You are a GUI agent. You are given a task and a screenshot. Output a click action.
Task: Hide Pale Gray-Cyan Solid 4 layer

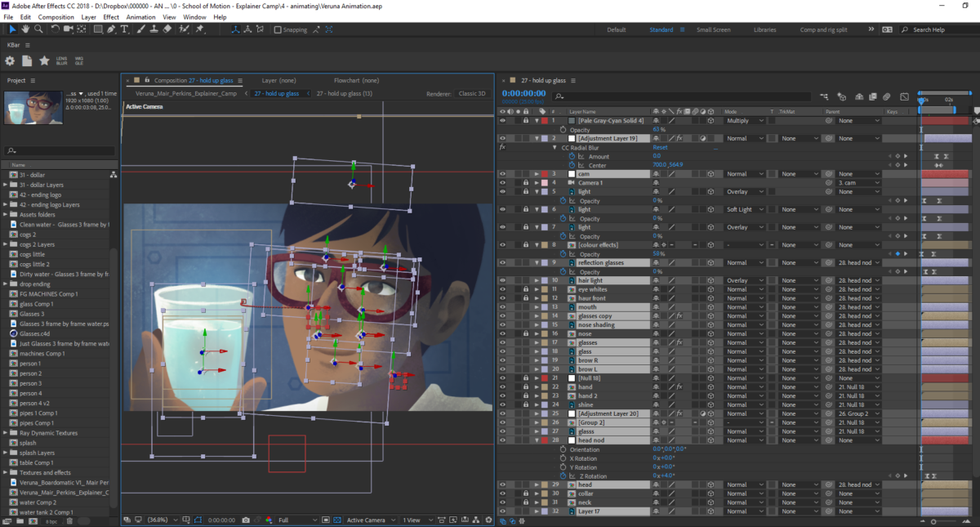(x=503, y=120)
